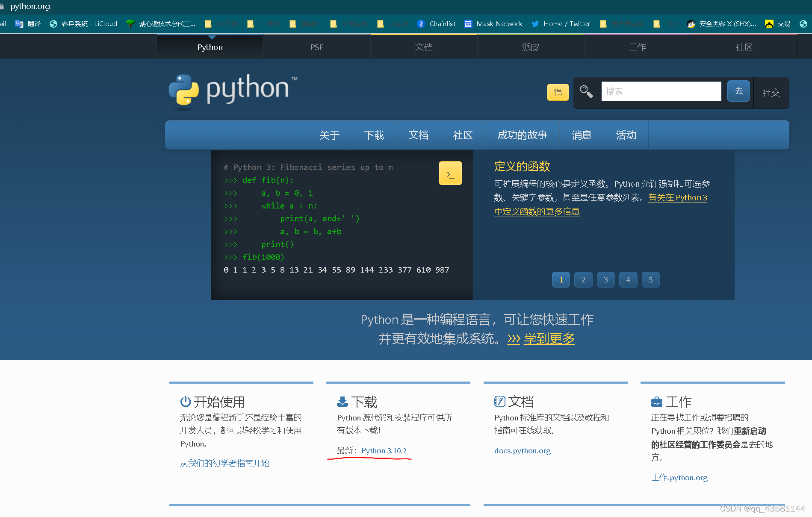The height and width of the screenshot is (517, 812).
Task: Open the 文档 main menu item
Action: coord(419,135)
